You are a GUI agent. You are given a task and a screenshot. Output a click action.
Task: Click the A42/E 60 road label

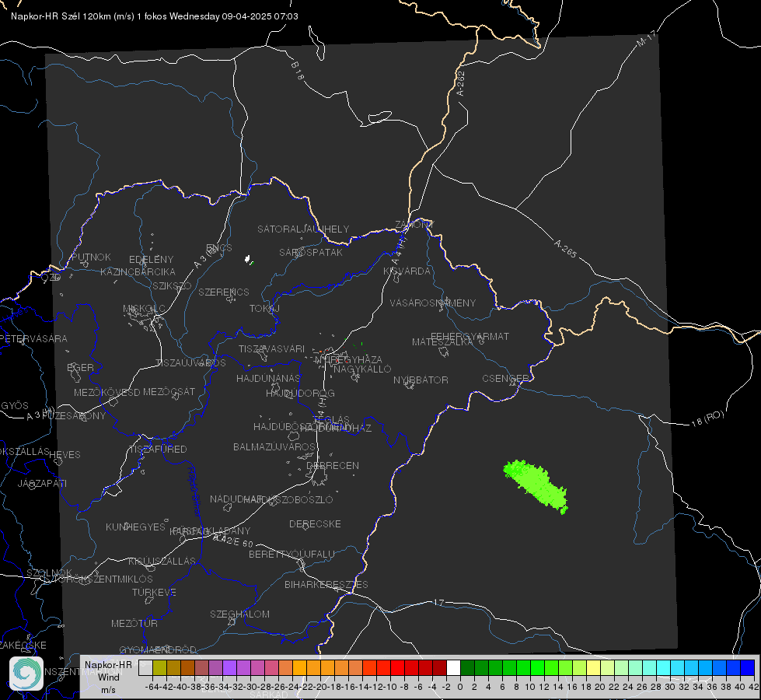(x=233, y=541)
